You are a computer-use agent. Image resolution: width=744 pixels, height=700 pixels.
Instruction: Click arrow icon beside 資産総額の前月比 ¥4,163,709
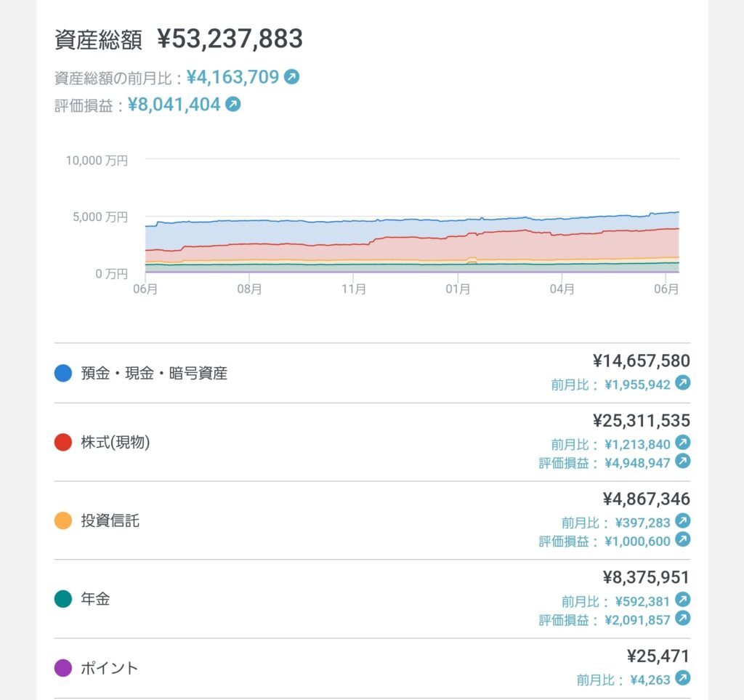pyautogui.click(x=291, y=76)
